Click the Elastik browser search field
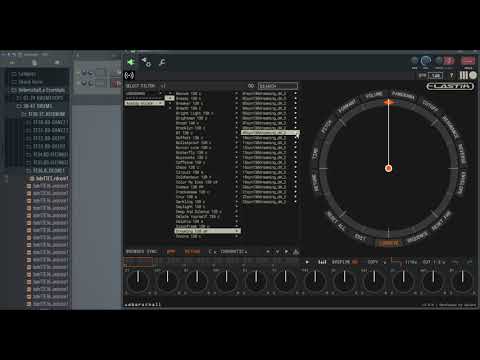Image resolution: width=480 pixels, height=360 pixels. click(x=278, y=86)
